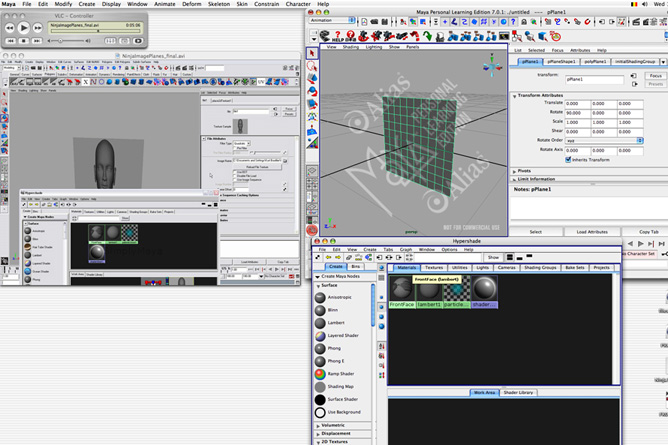Click the magnet snap icon in status line
668x445 pixels.
point(587,21)
